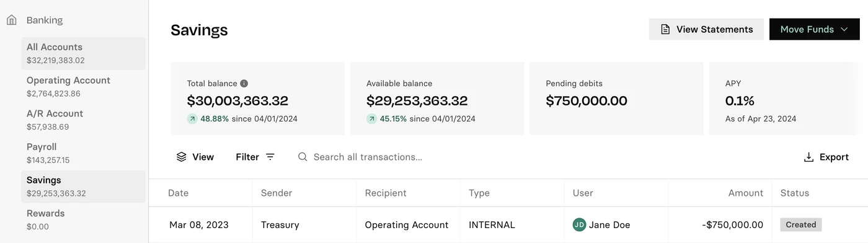Click the filter lines icon
The height and width of the screenshot is (243, 868).
pyautogui.click(x=270, y=157)
